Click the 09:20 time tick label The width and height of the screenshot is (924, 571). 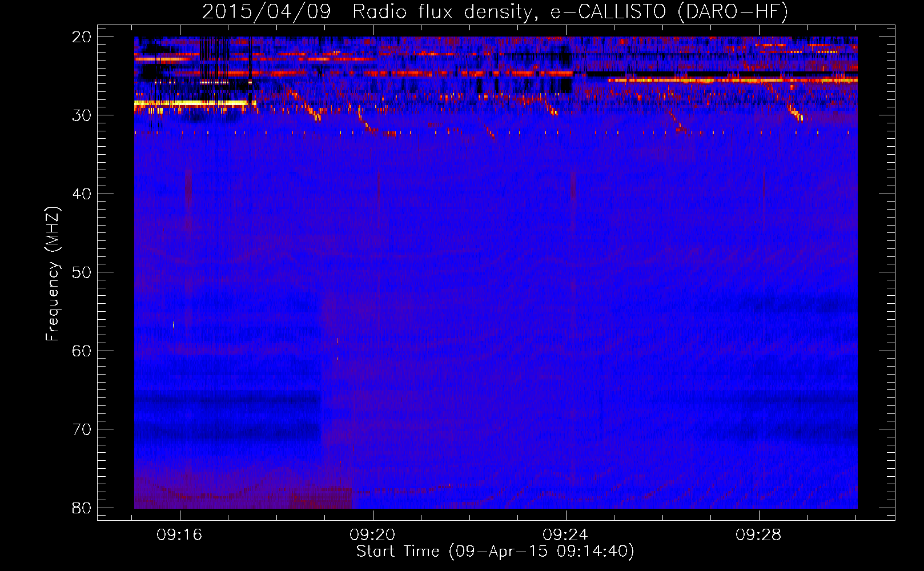coord(373,535)
